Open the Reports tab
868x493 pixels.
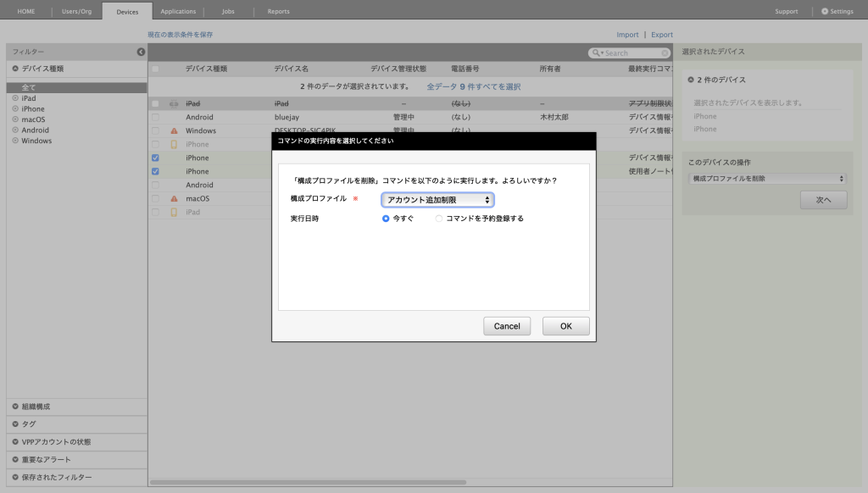tap(278, 12)
